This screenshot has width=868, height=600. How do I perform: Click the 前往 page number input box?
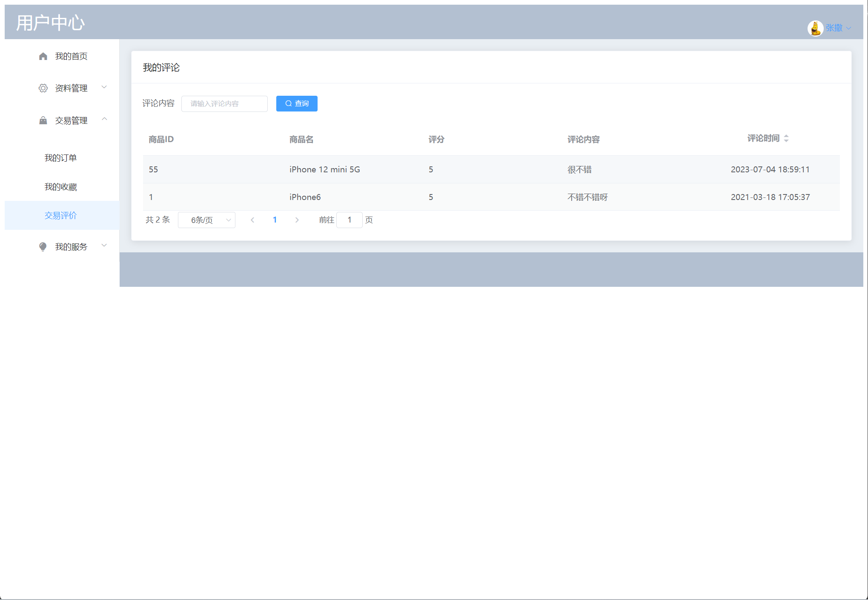[349, 220]
